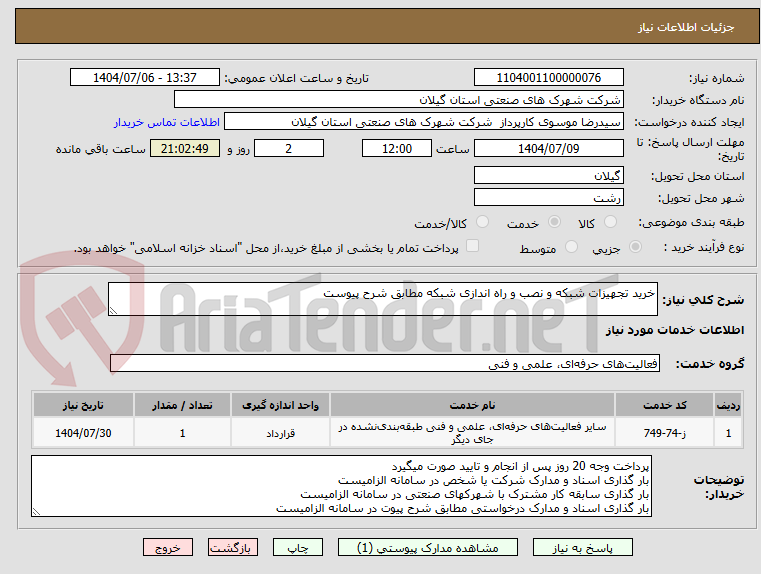Click the remaining days field showing 2
This screenshot has height=574, width=761.
(289, 148)
